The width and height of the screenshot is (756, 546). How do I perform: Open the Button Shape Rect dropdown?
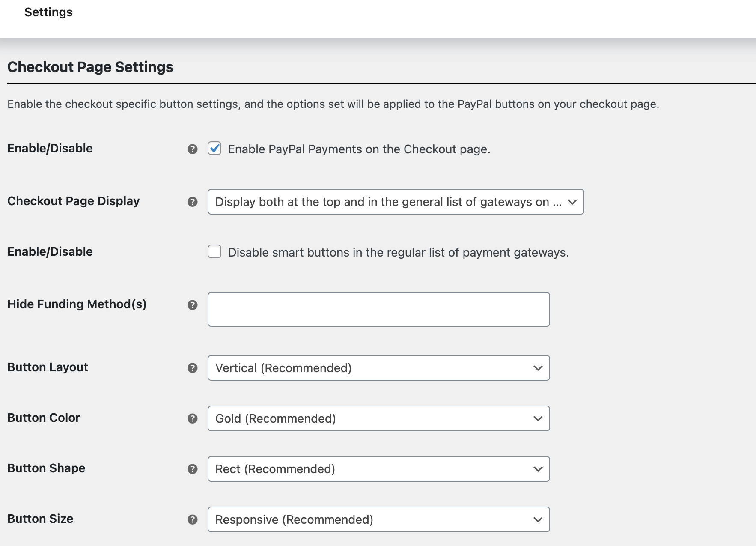378,469
